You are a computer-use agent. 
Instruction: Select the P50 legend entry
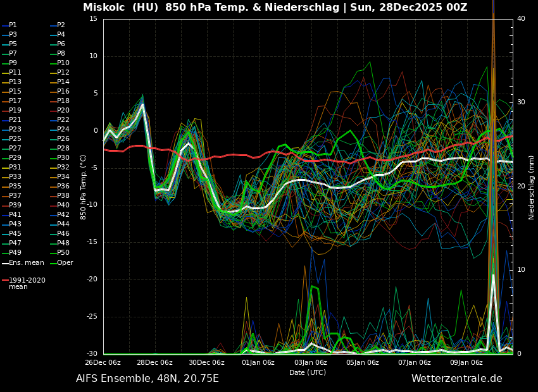63,253
